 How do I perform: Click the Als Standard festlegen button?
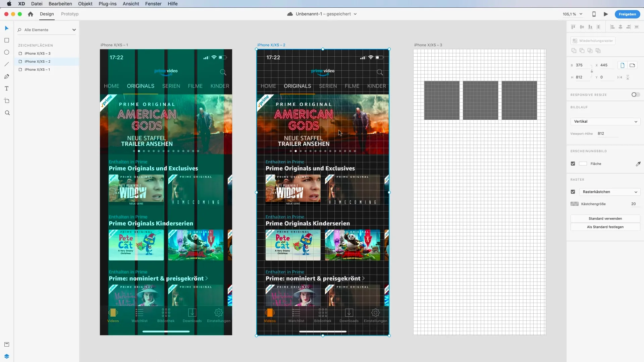click(x=605, y=227)
